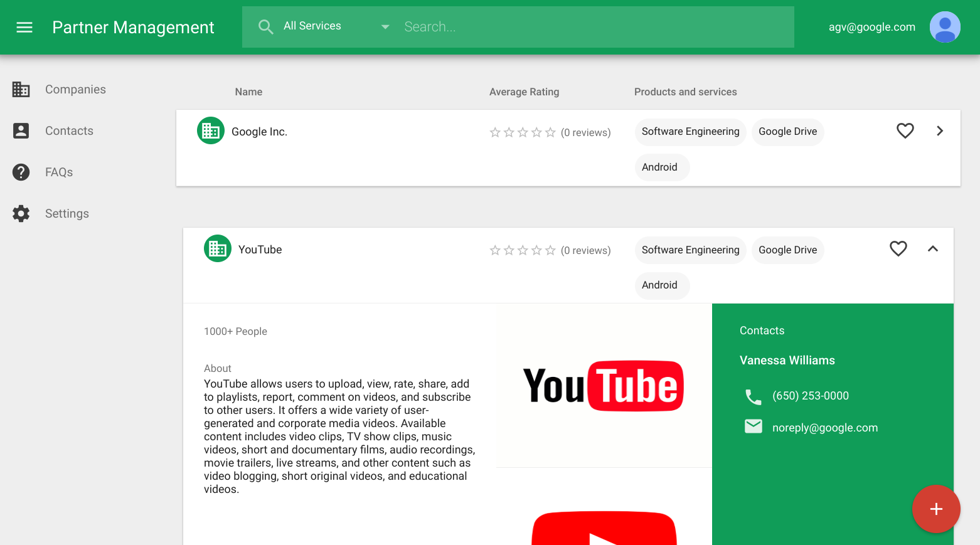
Task: Click the Products and services column header
Action: (685, 92)
